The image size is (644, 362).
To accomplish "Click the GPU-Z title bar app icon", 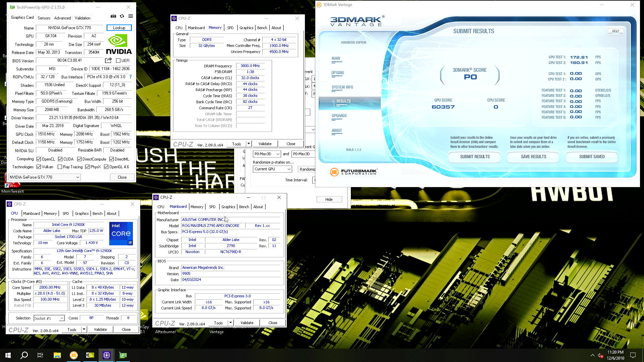I will 12,7.
